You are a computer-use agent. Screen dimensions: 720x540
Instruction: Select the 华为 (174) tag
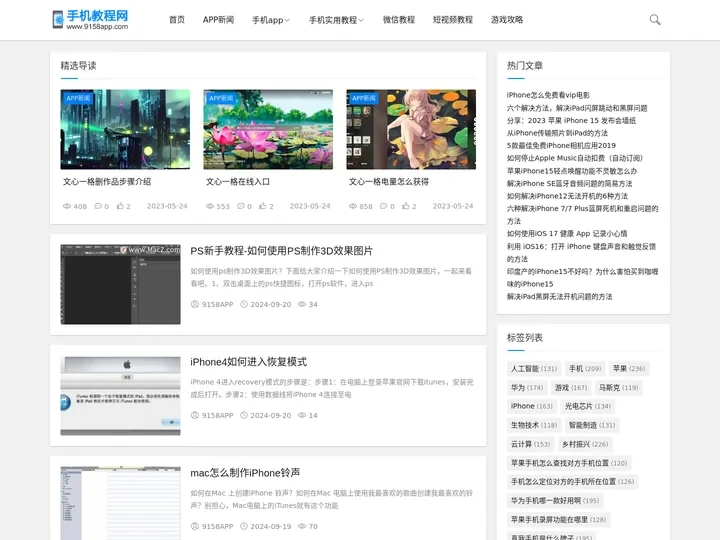(x=527, y=388)
